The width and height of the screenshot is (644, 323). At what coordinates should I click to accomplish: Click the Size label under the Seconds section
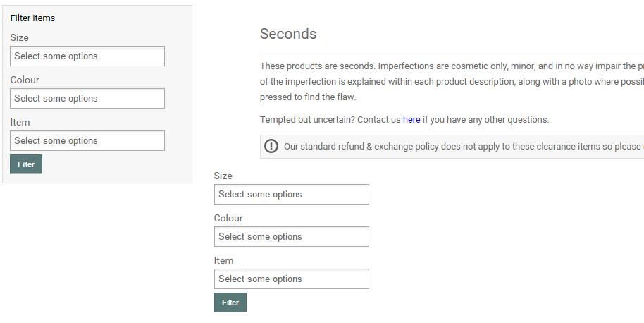click(223, 176)
